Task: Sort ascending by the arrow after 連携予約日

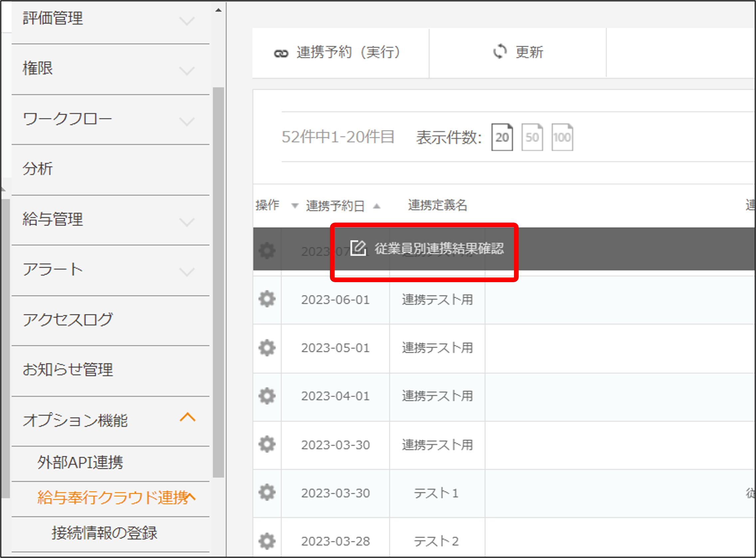Action: (377, 206)
